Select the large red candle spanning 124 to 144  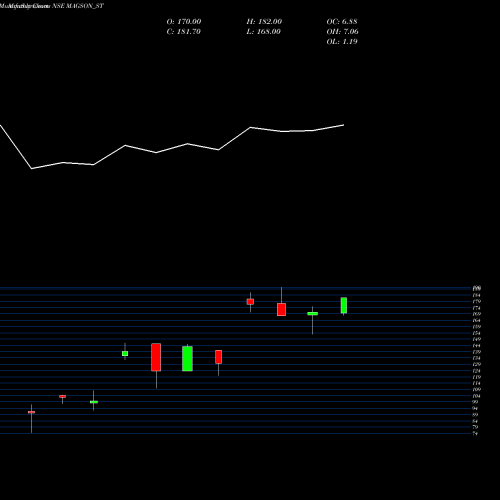(156, 357)
